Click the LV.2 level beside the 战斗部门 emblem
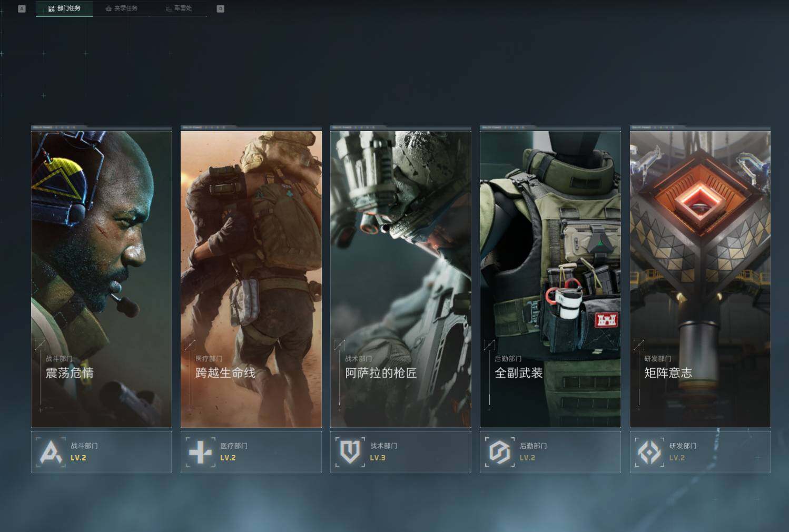This screenshot has height=532, width=789. [78, 458]
